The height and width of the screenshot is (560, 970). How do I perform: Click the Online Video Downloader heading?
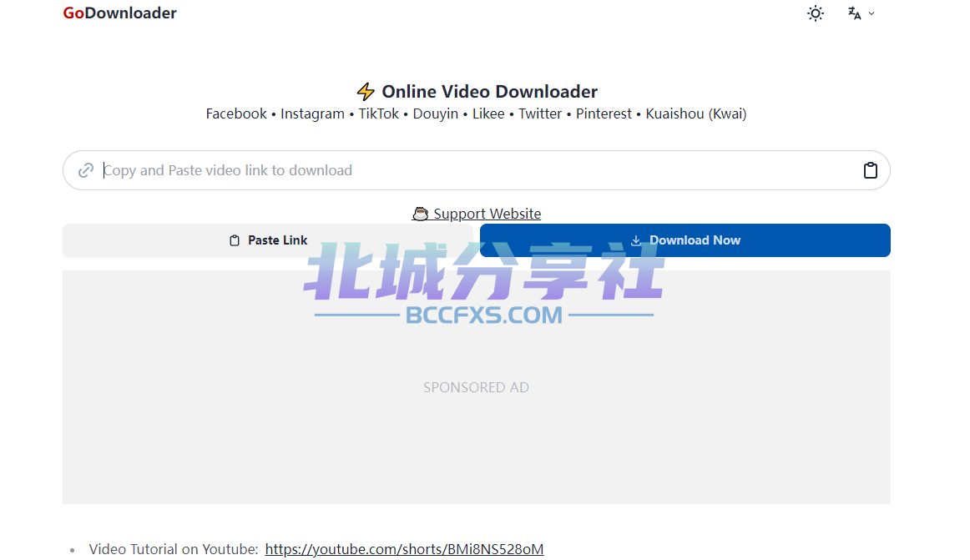point(489,92)
